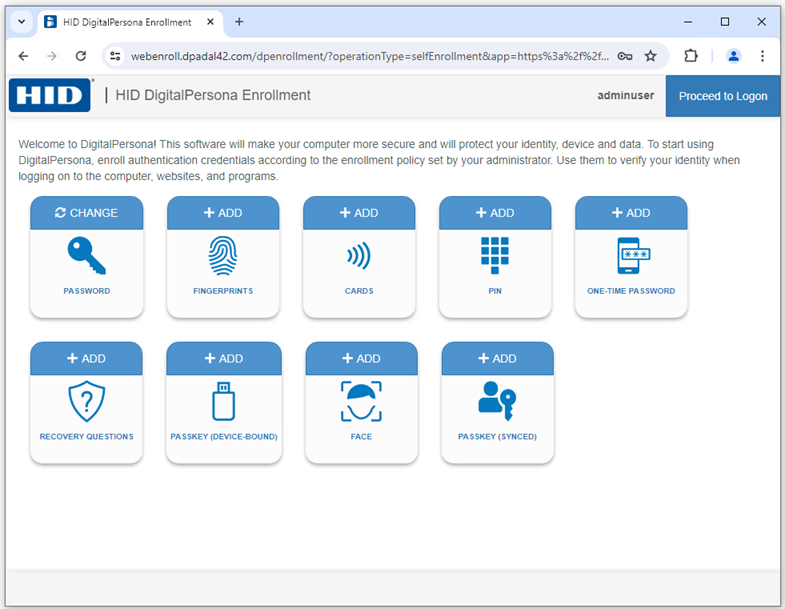Click the One-Time Password phone icon
Screen dimensions: 785x609
(x=631, y=256)
